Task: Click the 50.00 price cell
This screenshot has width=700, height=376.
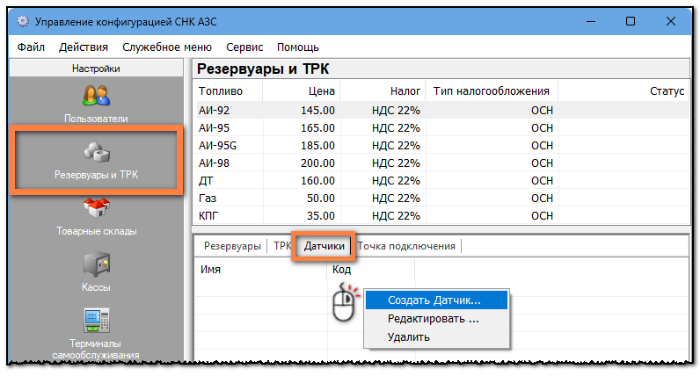Action: pyautogui.click(x=321, y=198)
